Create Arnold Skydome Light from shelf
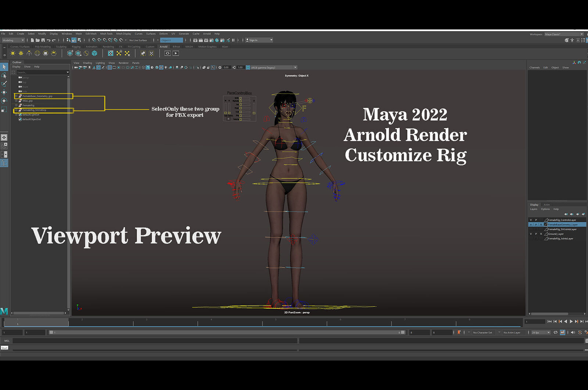The height and width of the screenshot is (390, 588). pos(37,53)
